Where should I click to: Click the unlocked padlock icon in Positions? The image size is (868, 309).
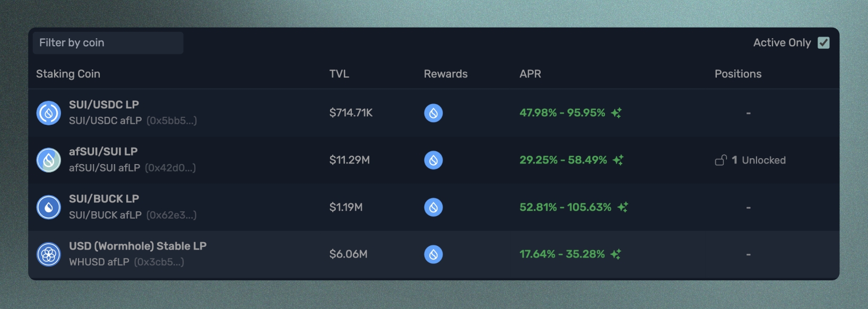pyautogui.click(x=721, y=160)
